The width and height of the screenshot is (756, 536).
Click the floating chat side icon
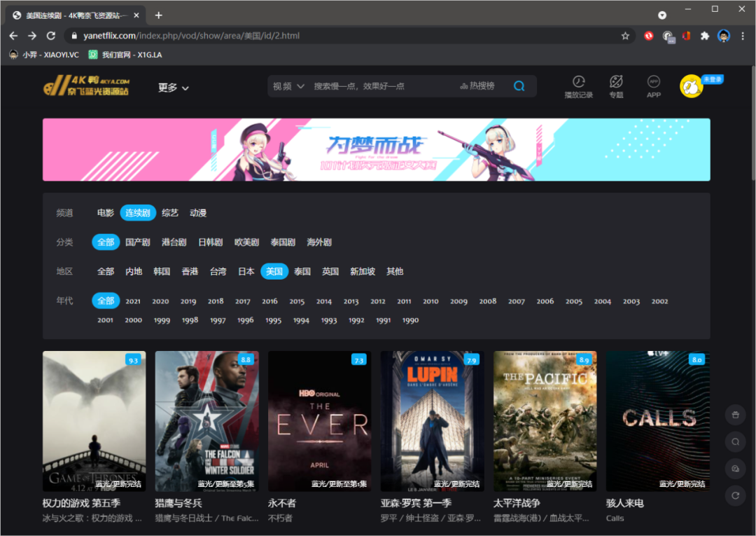click(x=735, y=469)
